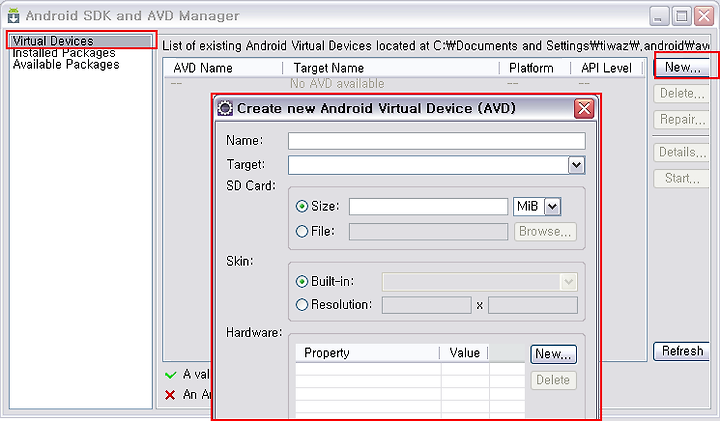Click the Resolution height field
Image resolution: width=720 pixels, height=421 pixels.
[x=533, y=305]
